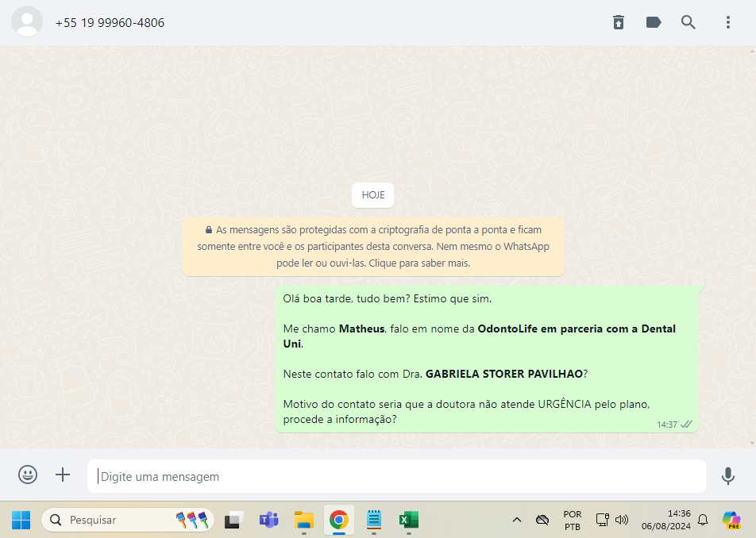Click the double-check delivery ticks on message
Image resolution: width=756 pixels, height=538 pixels.
pos(686,425)
